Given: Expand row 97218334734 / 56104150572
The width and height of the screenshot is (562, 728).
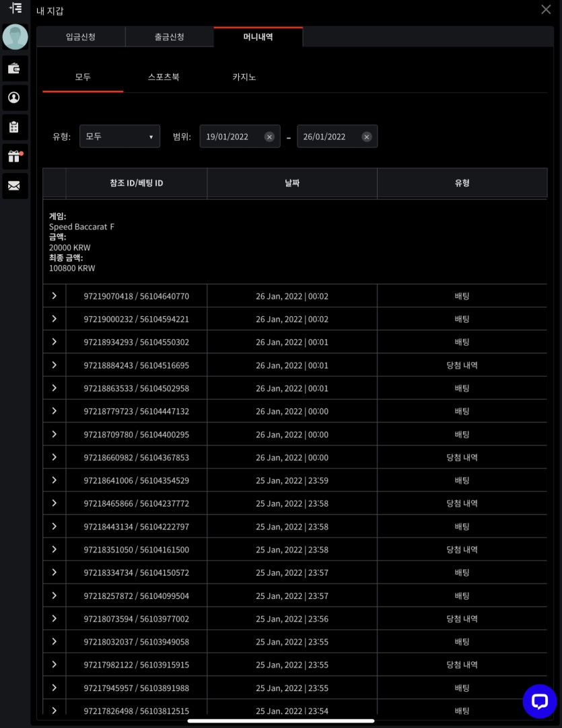Looking at the screenshot, I should coord(55,572).
